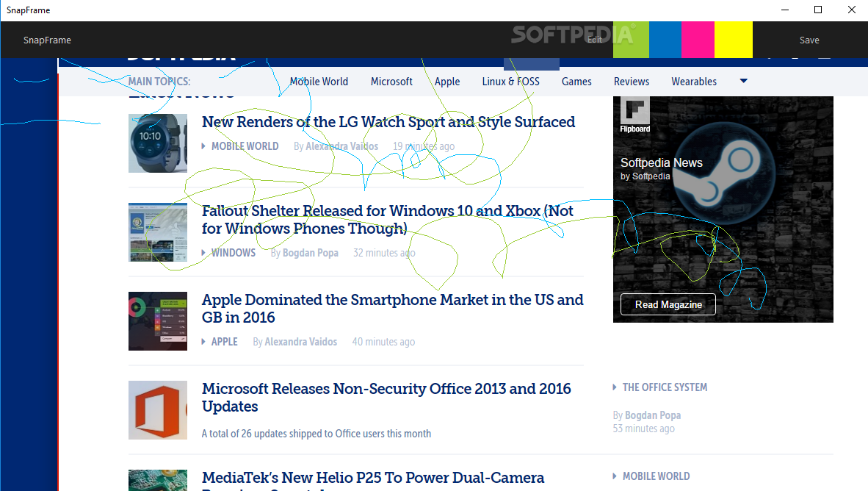Open Microsoft Office Non-Security Updates article
Screen dimensions: 868x491
[386, 398]
